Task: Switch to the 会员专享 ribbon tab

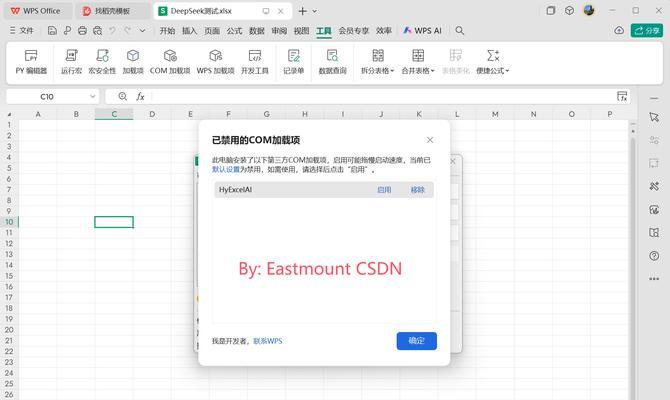Action: click(x=354, y=31)
